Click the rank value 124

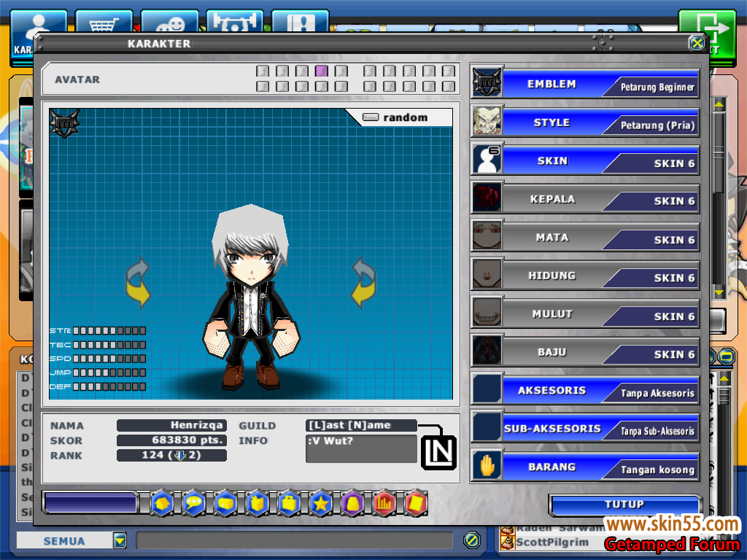171,455
